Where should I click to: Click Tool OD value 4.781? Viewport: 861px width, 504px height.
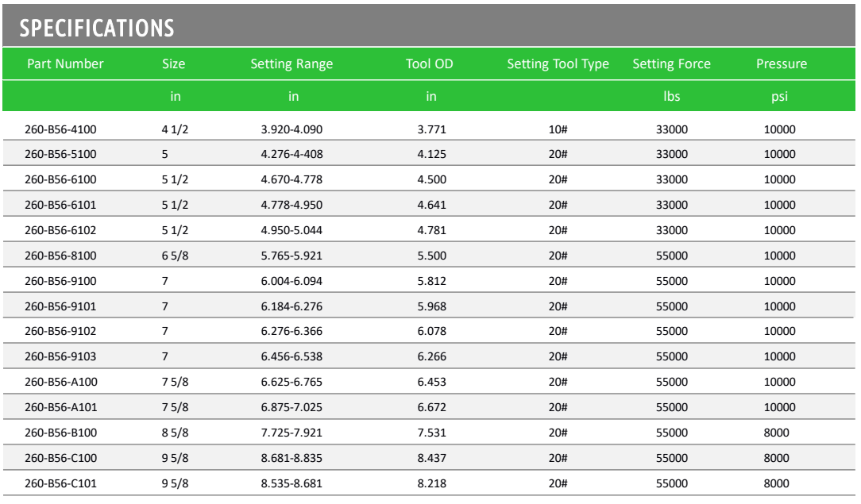click(431, 230)
